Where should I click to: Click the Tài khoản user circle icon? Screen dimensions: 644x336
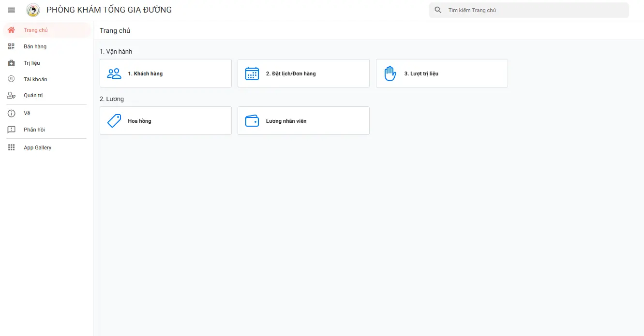(12, 79)
